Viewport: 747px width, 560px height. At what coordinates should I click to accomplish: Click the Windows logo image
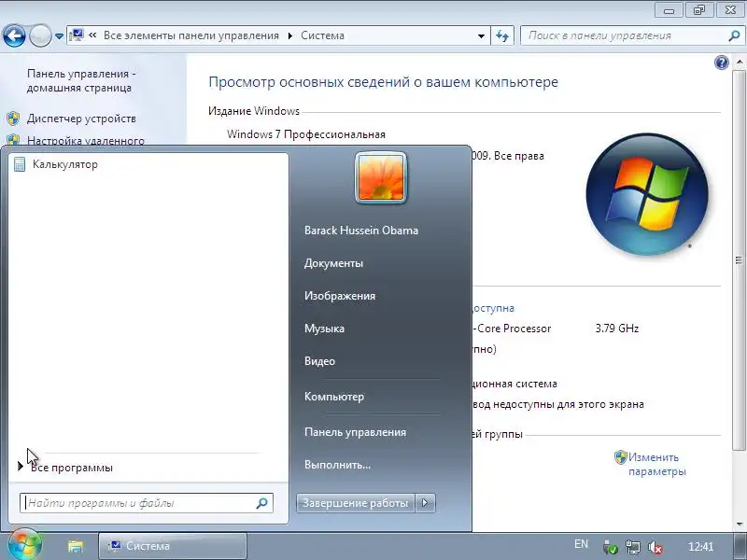click(x=647, y=195)
